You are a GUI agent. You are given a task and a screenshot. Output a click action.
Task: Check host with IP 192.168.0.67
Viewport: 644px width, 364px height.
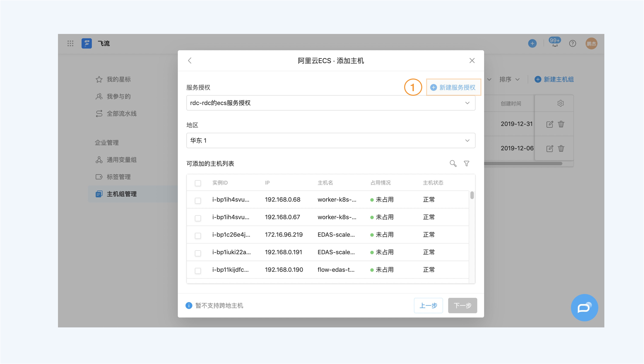pyautogui.click(x=198, y=218)
